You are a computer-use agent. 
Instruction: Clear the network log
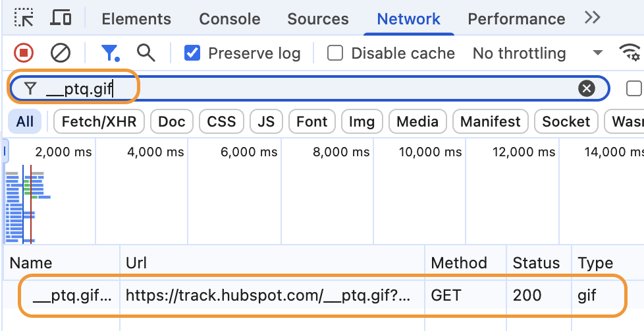[61, 53]
